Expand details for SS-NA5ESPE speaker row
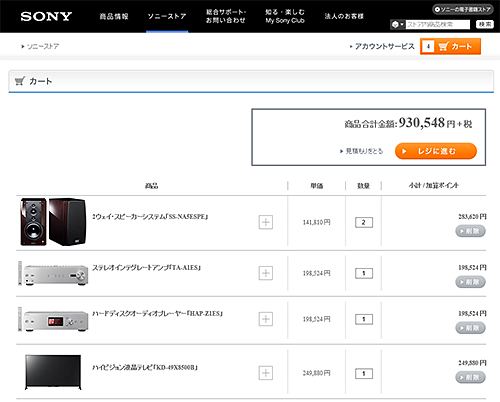Viewport: 500px width, 402px height. [266, 222]
